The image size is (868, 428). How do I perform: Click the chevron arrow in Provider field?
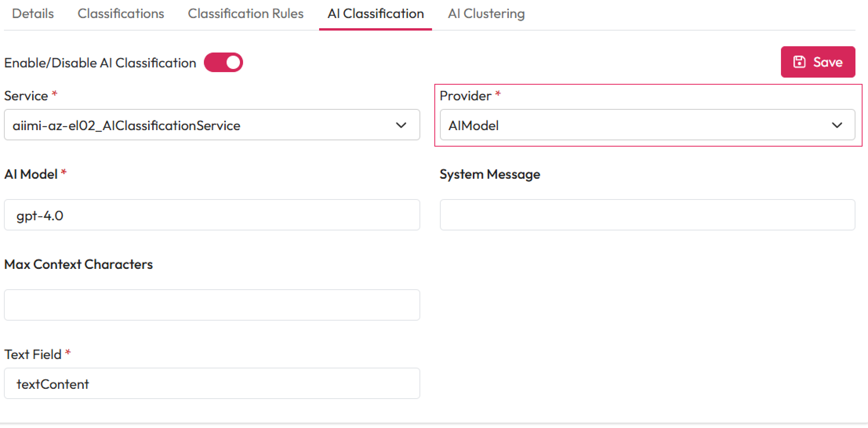click(837, 125)
